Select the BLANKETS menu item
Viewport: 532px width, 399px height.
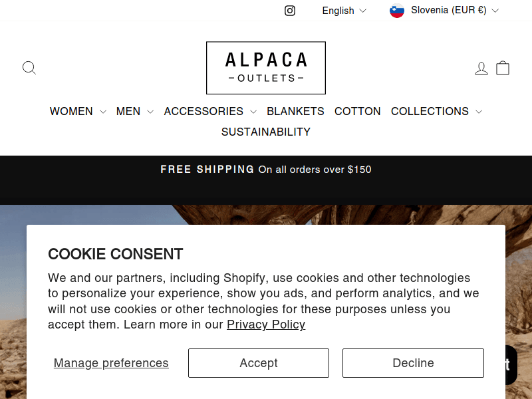[295, 111]
